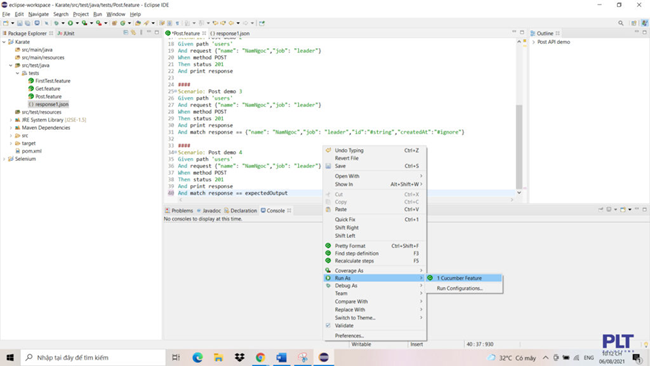Open Chrome from the taskbar
The width and height of the screenshot is (650, 366).
click(260, 357)
